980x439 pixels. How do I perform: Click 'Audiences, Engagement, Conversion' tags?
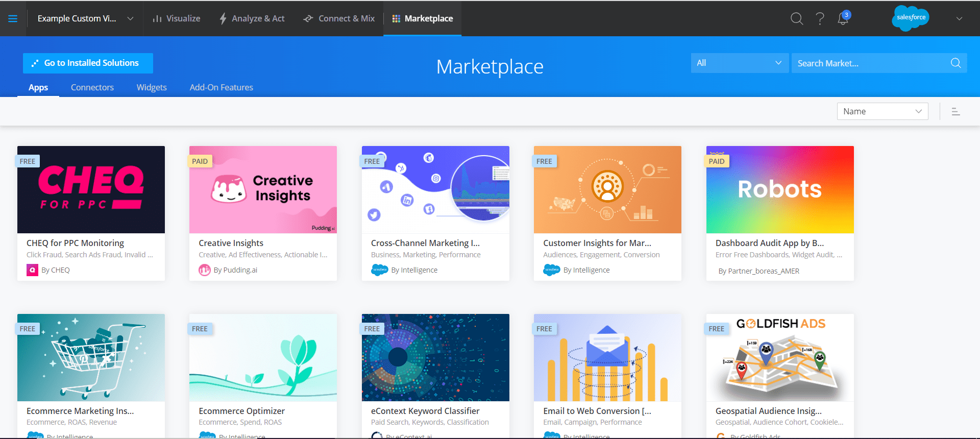tap(601, 255)
